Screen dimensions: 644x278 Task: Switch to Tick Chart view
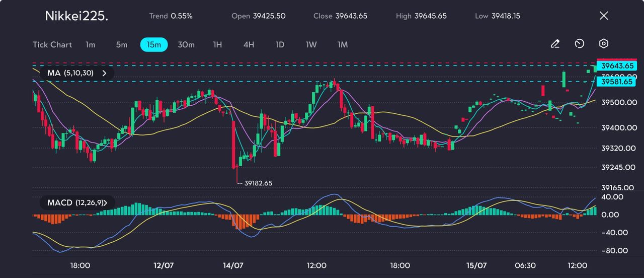(52, 45)
